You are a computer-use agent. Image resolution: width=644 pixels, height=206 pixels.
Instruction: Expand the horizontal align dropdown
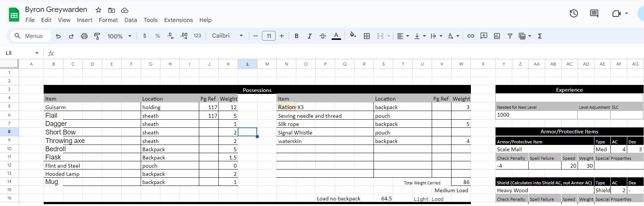[x=407, y=36]
